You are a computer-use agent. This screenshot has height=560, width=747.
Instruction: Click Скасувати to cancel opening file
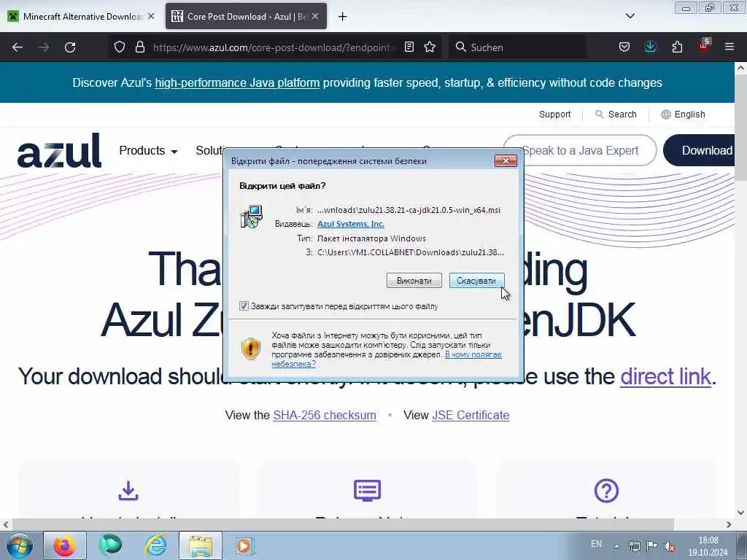coord(476,281)
